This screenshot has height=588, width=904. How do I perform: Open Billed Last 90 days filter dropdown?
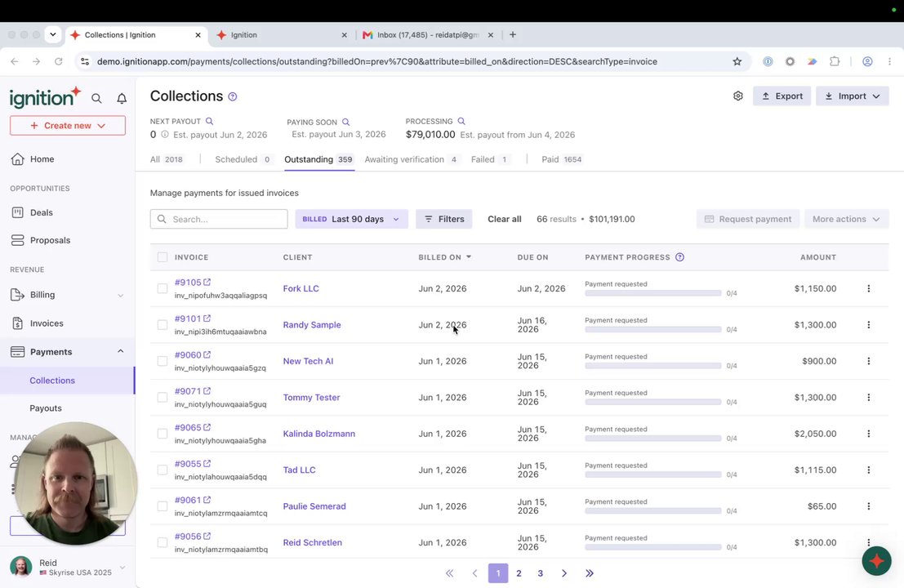coord(351,219)
